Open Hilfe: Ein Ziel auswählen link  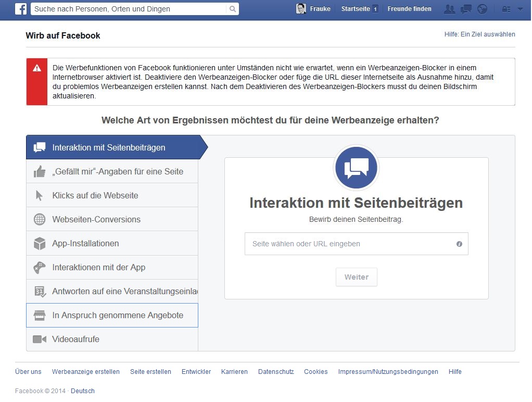(480, 34)
